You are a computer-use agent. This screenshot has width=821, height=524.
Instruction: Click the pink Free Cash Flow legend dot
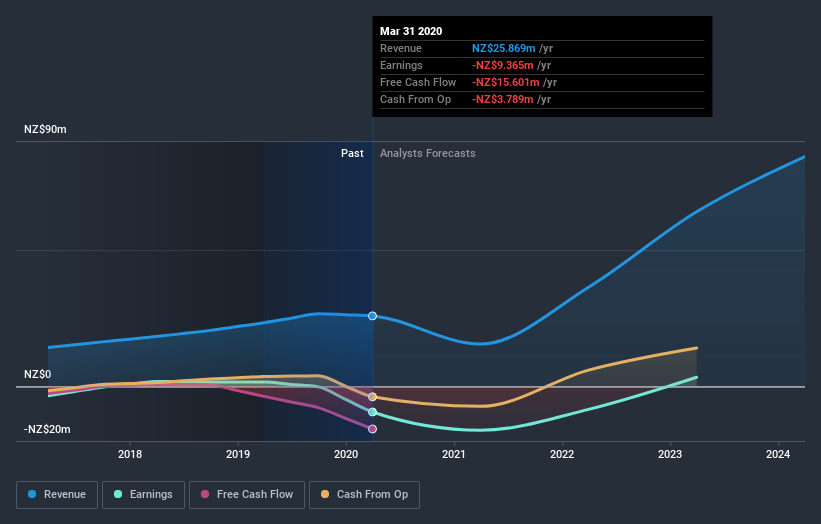[x=205, y=494]
